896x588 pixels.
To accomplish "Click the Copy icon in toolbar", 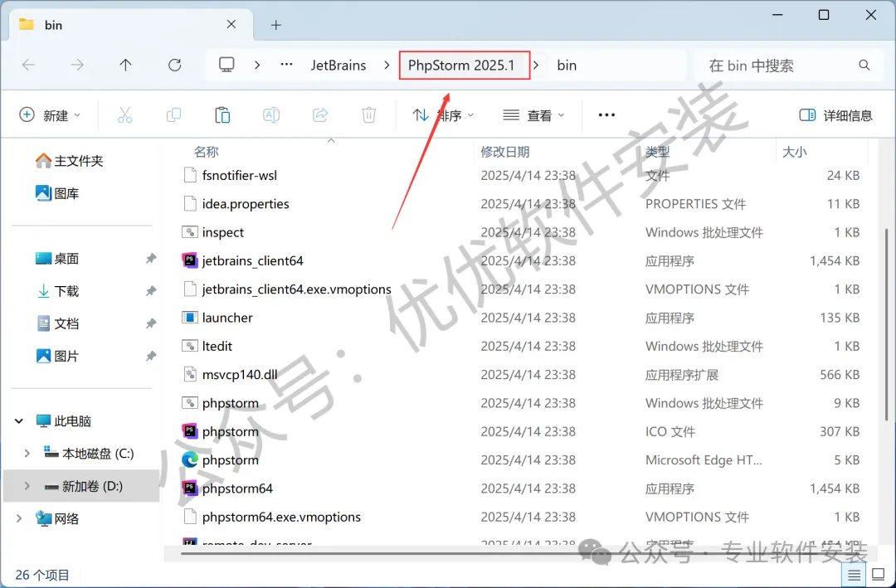I will point(173,114).
